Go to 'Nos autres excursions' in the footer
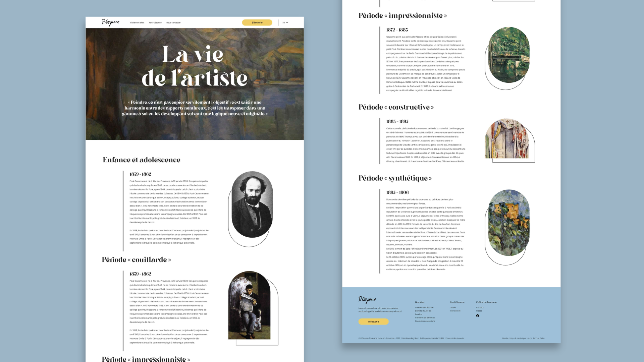The image size is (644, 362). pyautogui.click(x=425, y=321)
